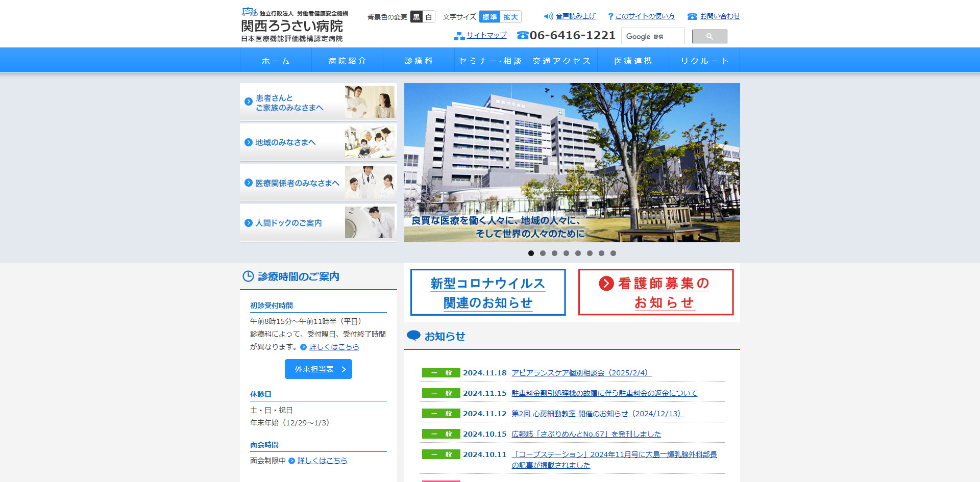The width and height of the screenshot is (980, 482).
Task: Open 医療関係者のみなさまへ banner
Action: (318, 183)
